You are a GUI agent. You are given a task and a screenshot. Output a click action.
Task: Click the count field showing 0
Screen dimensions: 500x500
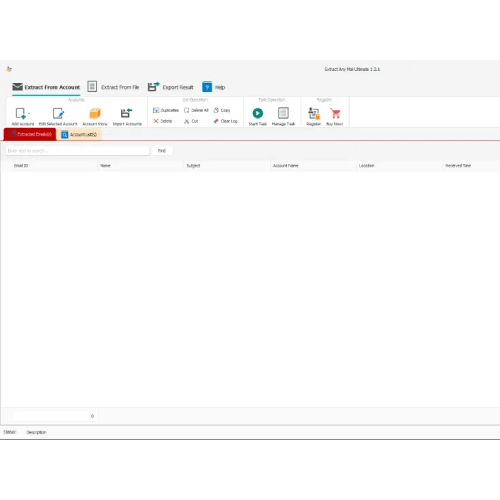pyautogui.click(x=55, y=416)
